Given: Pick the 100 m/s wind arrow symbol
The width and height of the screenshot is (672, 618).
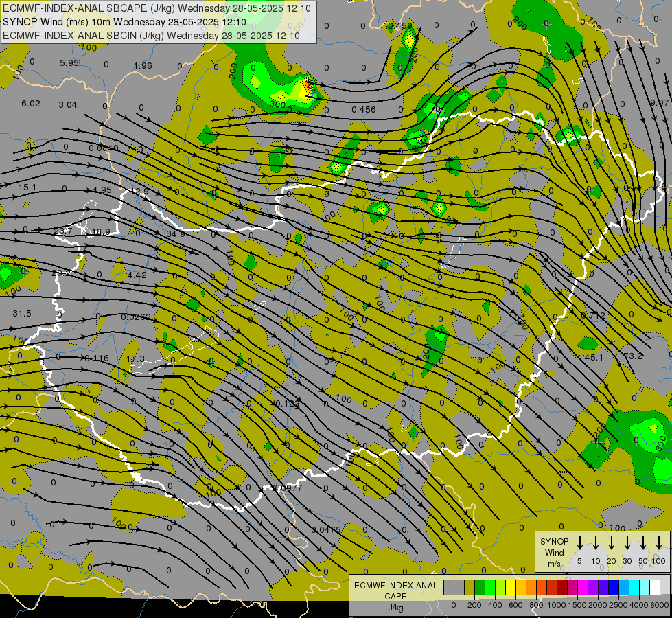Looking at the screenshot, I should [x=659, y=542].
